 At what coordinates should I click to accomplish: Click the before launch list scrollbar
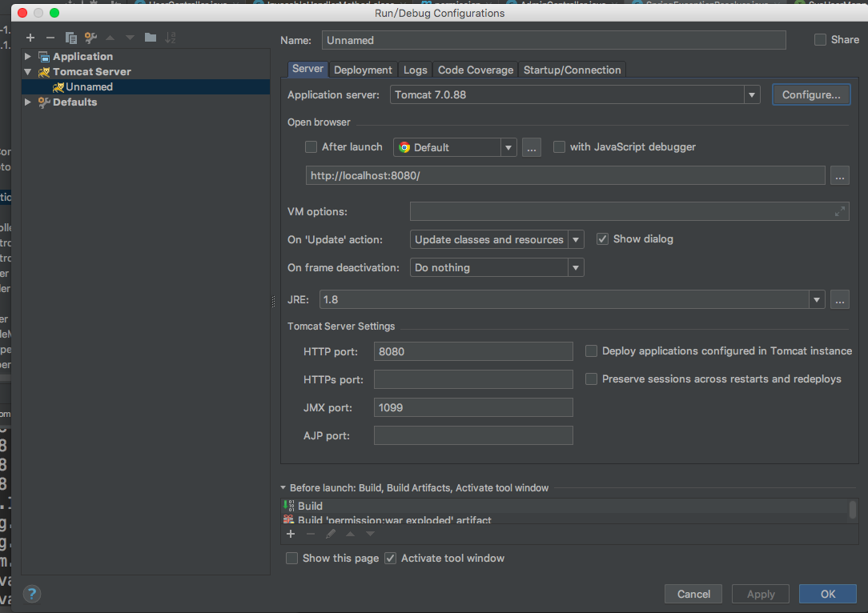853,510
